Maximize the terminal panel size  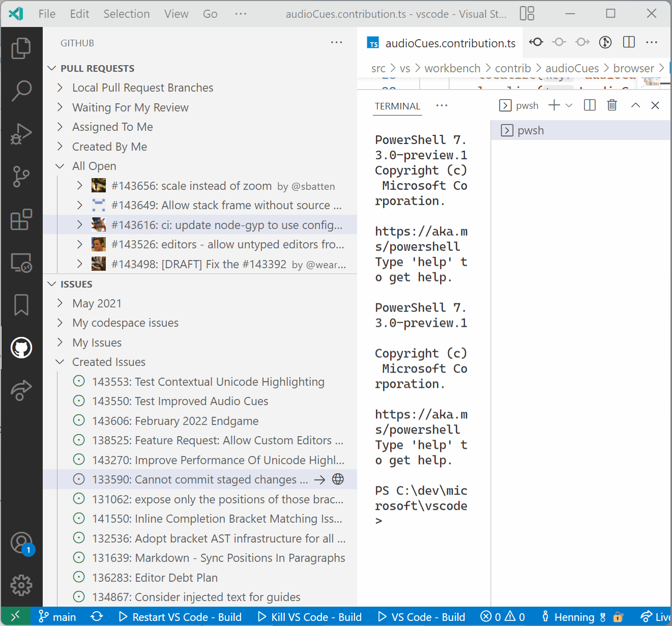click(635, 105)
